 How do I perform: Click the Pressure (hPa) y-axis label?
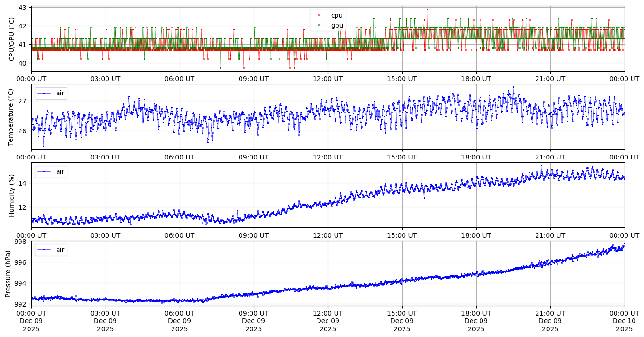tap(8, 273)
